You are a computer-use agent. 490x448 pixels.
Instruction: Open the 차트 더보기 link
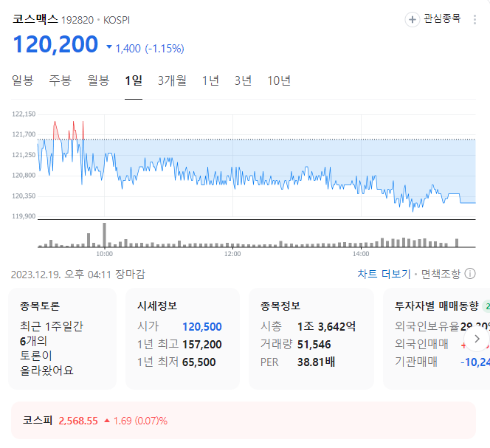384,274
